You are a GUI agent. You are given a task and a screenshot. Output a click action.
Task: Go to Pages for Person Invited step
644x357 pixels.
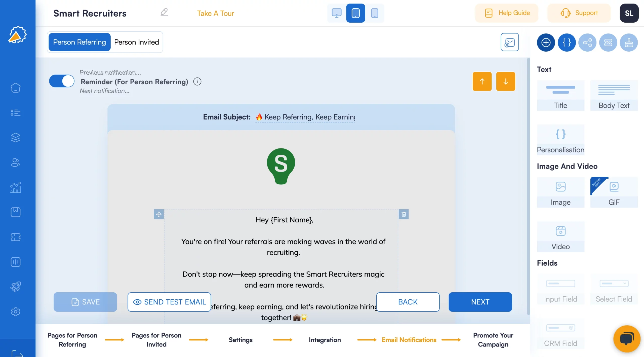(156, 340)
